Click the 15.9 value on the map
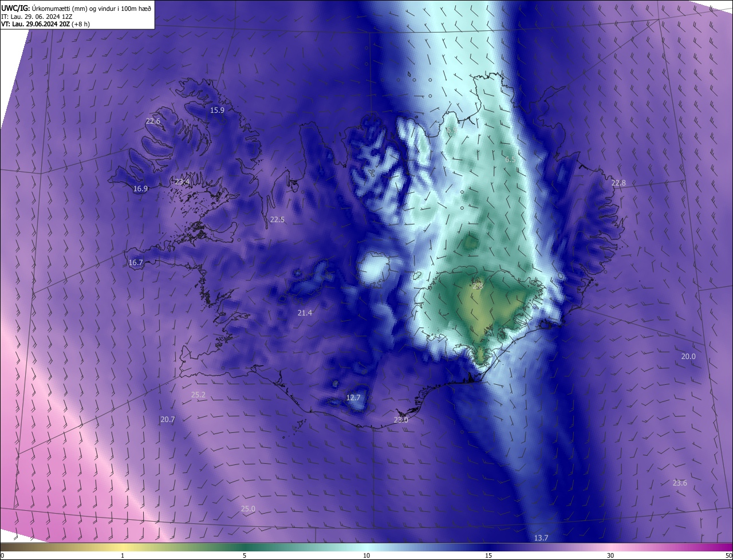 coord(217,111)
